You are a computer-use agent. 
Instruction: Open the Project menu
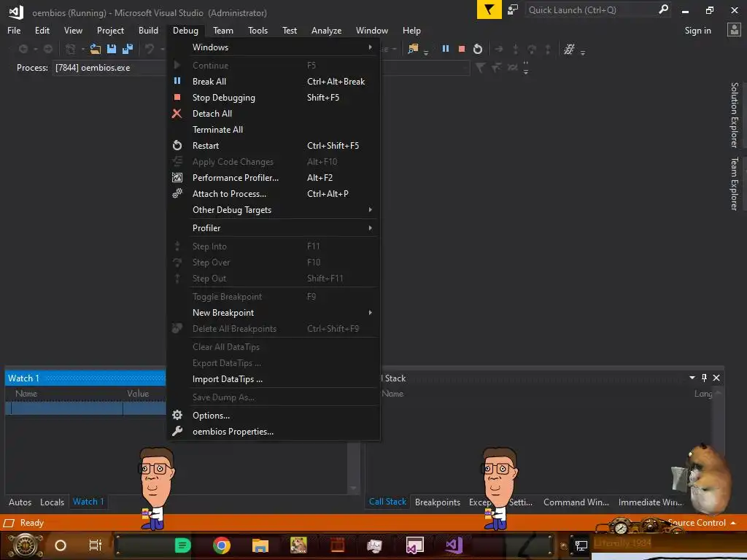tap(110, 31)
